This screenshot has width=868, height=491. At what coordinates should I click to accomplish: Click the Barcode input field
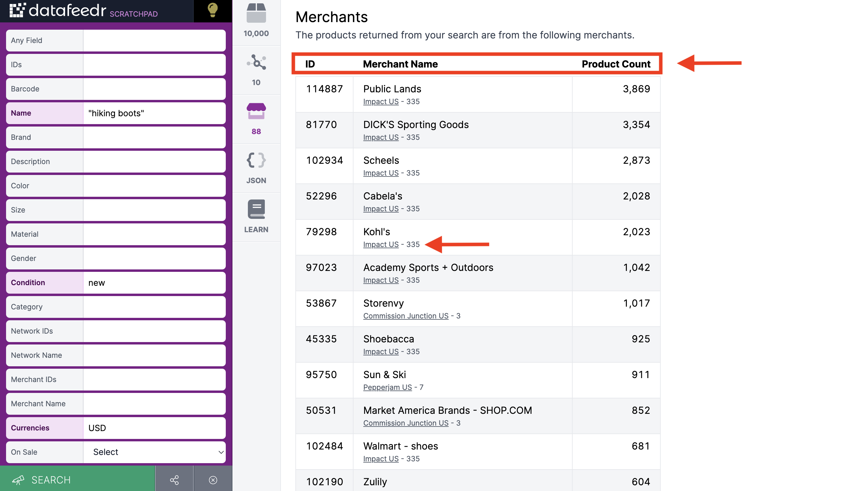tap(154, 89)
